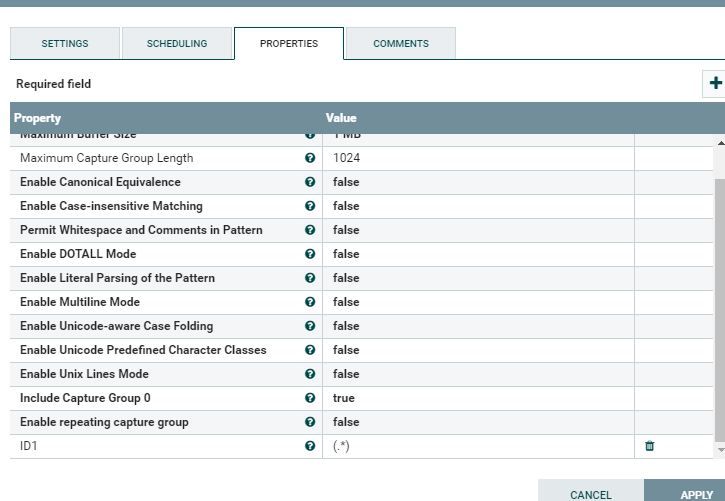The width and height of the screenshot is (725, 501).
Task: Show help for Maximum Capture Group Length
Action: pos(310,158)
